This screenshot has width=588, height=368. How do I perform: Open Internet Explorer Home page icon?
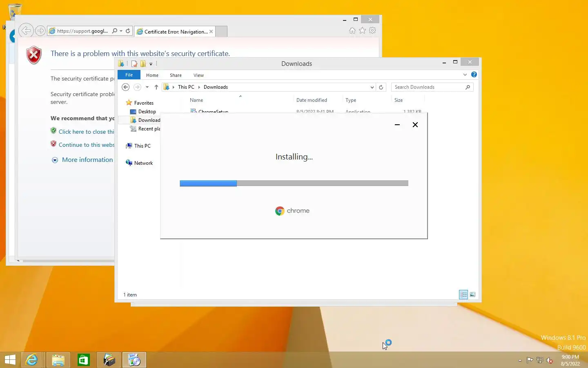pos(352,31)
